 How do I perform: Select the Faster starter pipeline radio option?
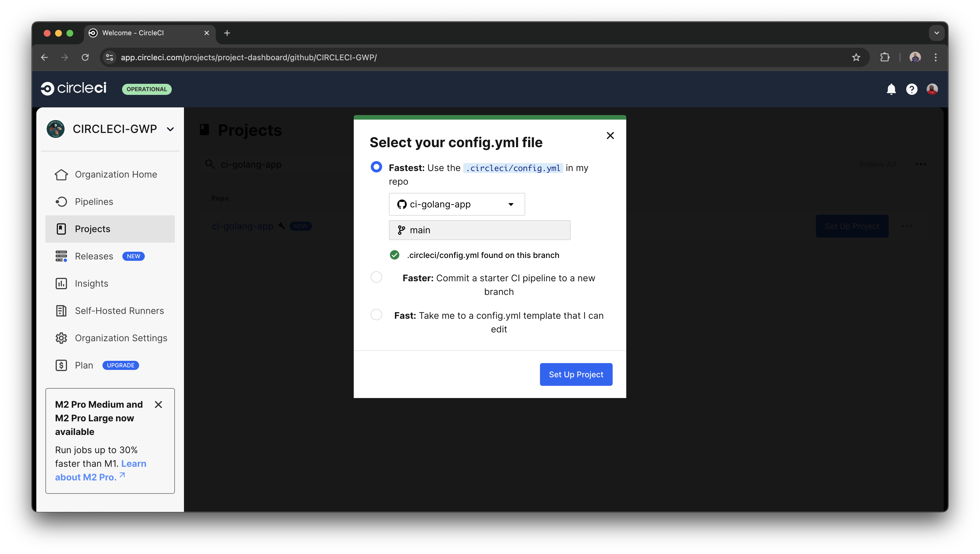[376, 277]
